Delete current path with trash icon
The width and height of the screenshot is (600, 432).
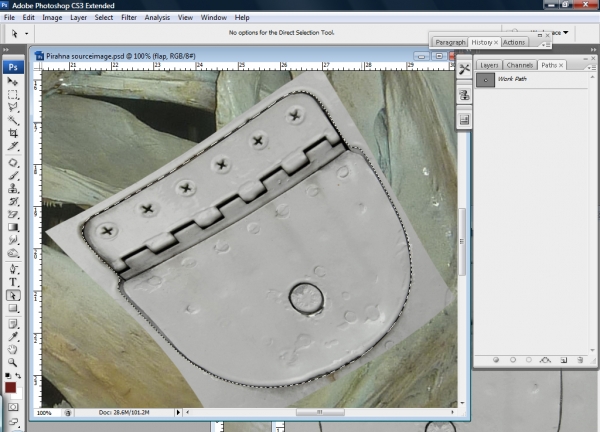click(580, 360)
